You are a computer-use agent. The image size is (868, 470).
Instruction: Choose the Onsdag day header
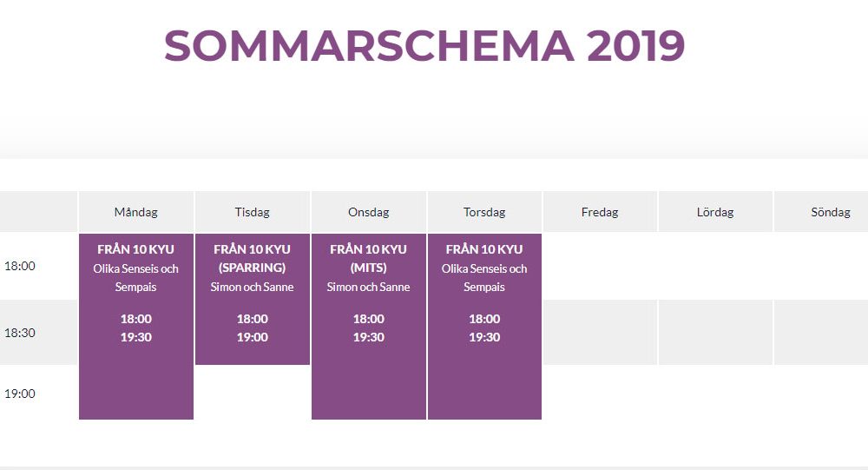pyautogui.click(x=369, y=212)
